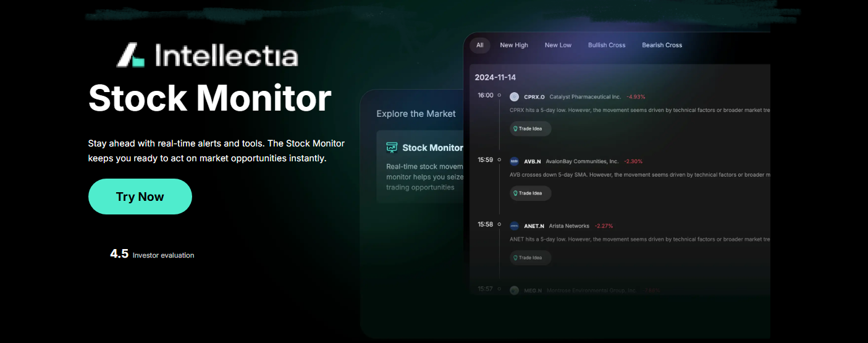Switch to the New Low tab

pos(558,45)
